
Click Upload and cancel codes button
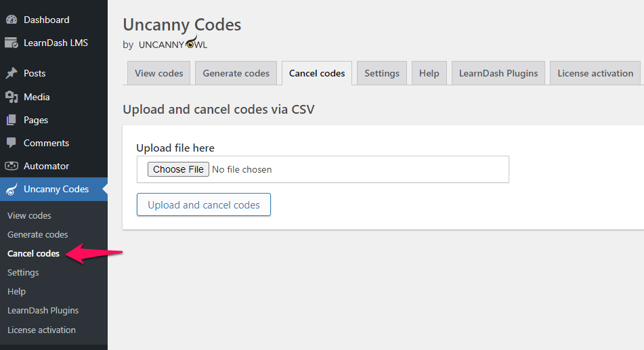pyautogui.click(x=204, y=204)
